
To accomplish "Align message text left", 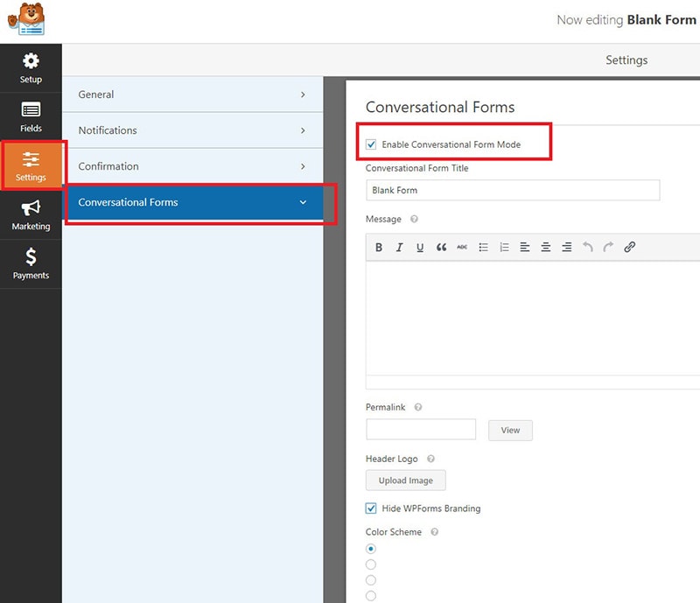I will [525, 247].
